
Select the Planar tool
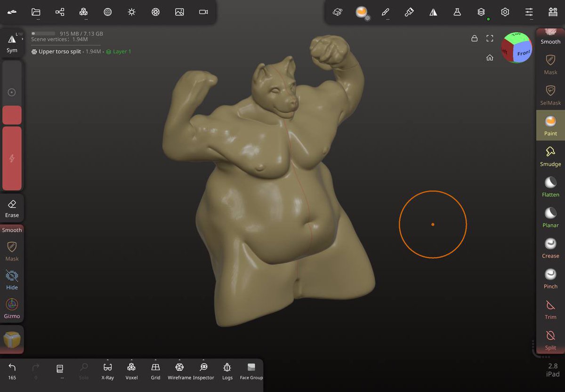(550, 217)
